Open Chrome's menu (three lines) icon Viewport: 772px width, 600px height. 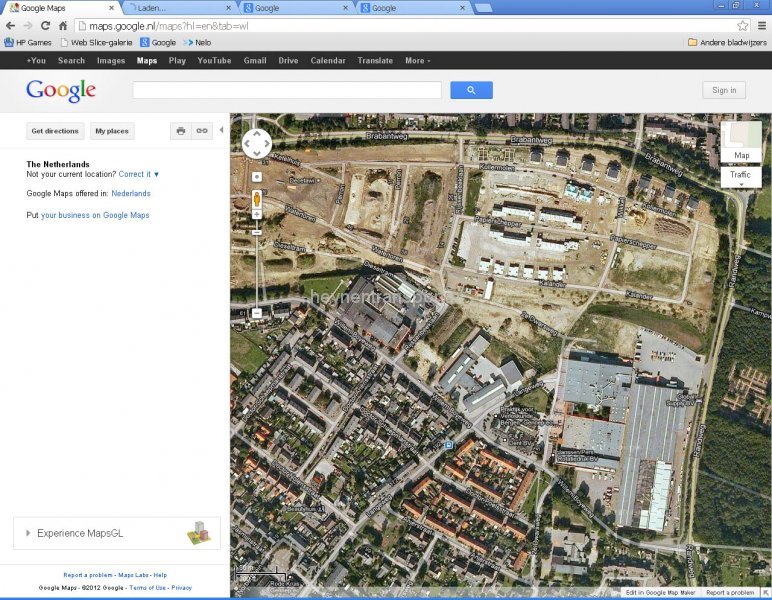pyautogui.click(x=761, y=26)
